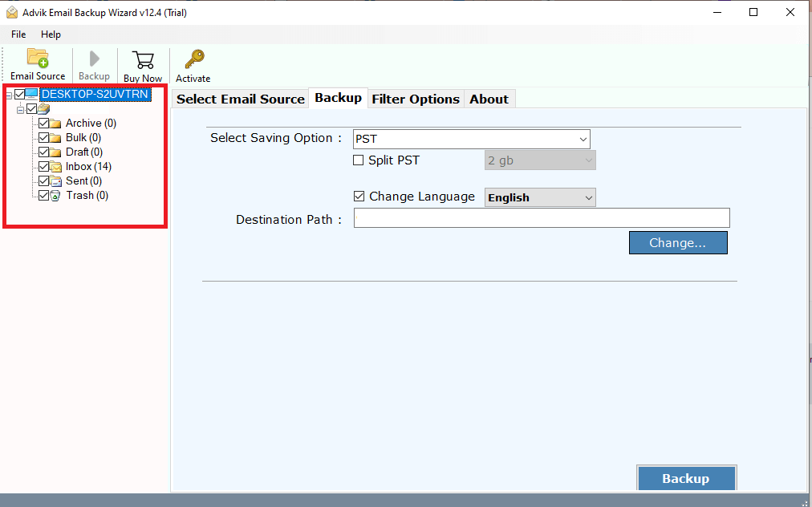Click the Inbox envelope folder icon
Screen dimensions: 812x507
point(55,167)
